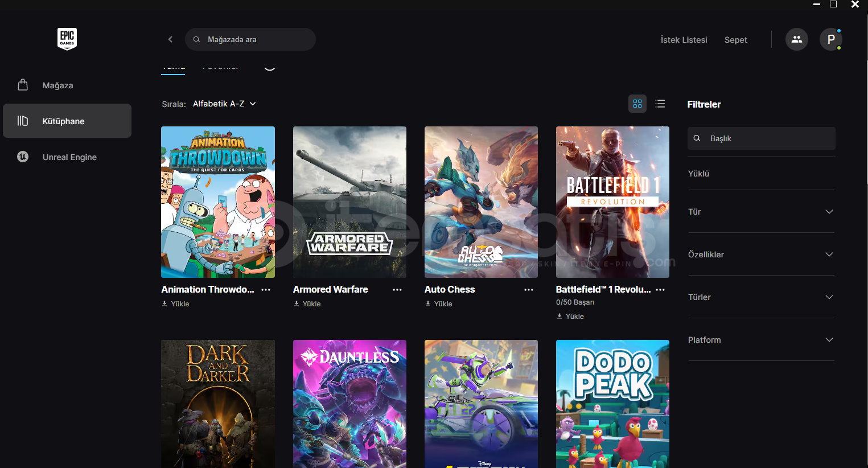This screenshot has height=468, width=868.
Task: Click Yükle under Animation Throwdown
Action: point(175,304)
